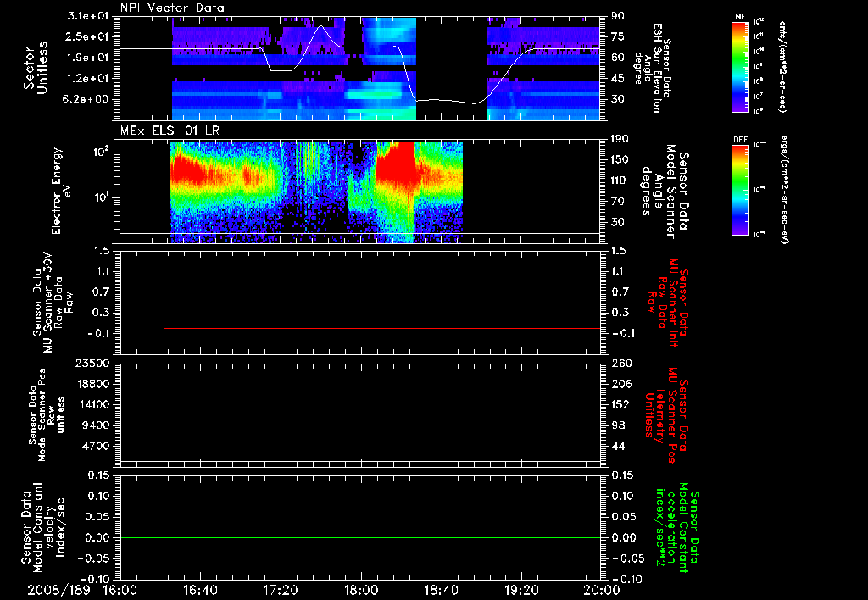Click the 4700 scanner position tick
The image size is (868, 600).
coord(96,446)
